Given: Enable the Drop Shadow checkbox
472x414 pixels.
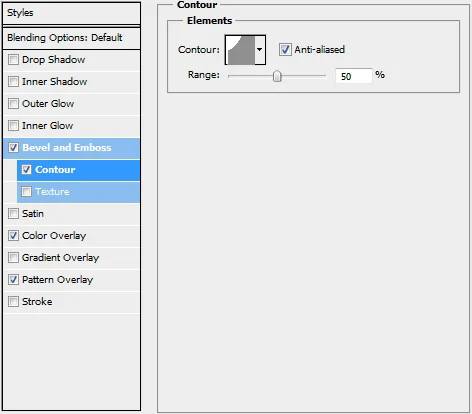Looking at the screenshot, I should click(x=13, y=60).
